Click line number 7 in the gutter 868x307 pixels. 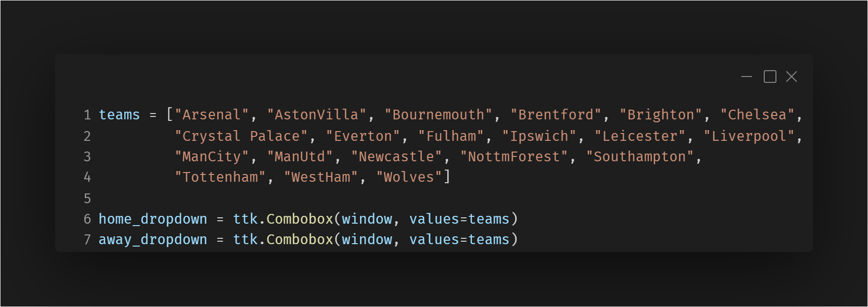point(87,240)
